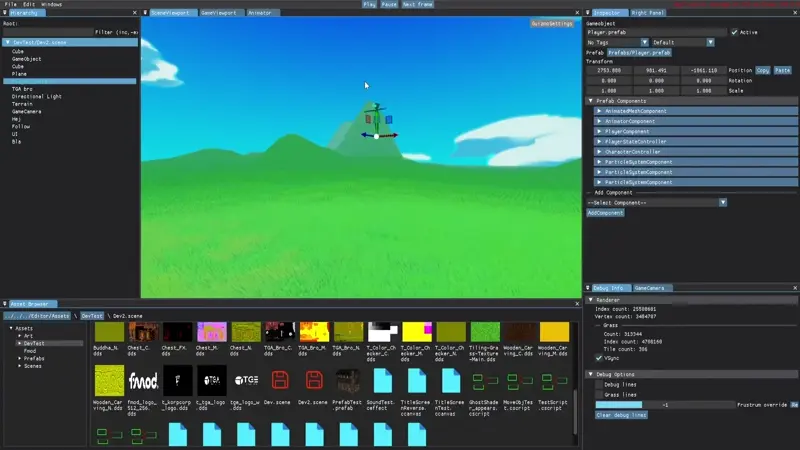The image size is (800, 450).
Task: Click the hierarchy Filter input field
Action: click(48, 32)
